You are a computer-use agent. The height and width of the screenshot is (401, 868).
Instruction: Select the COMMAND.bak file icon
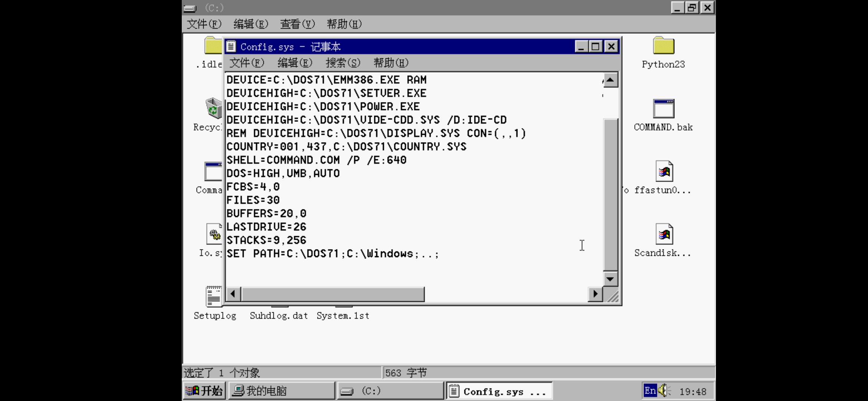click(663, 109)
